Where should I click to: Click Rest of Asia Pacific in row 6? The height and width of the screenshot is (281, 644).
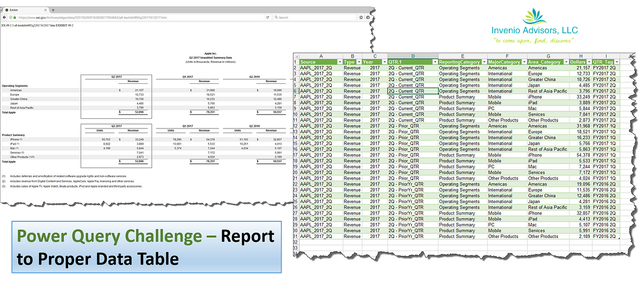[548, 91]
